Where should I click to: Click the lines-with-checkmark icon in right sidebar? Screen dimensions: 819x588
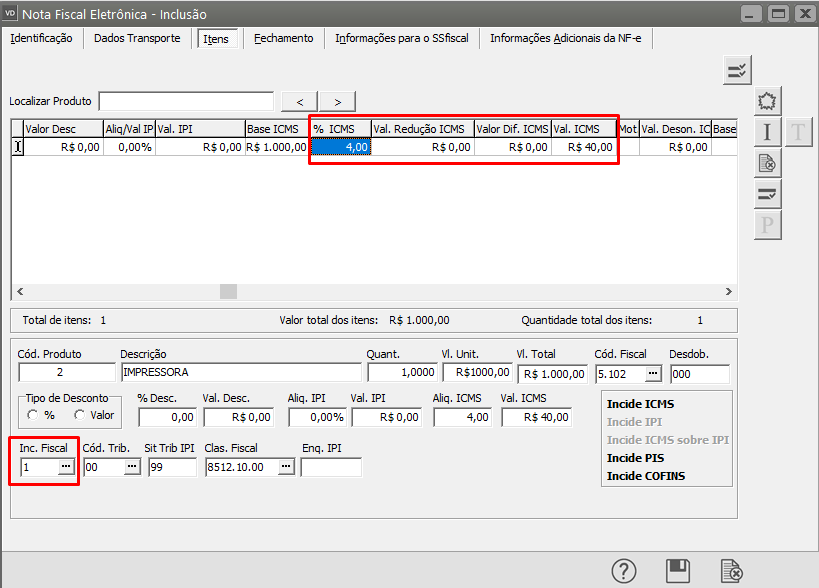pos(767,194)
